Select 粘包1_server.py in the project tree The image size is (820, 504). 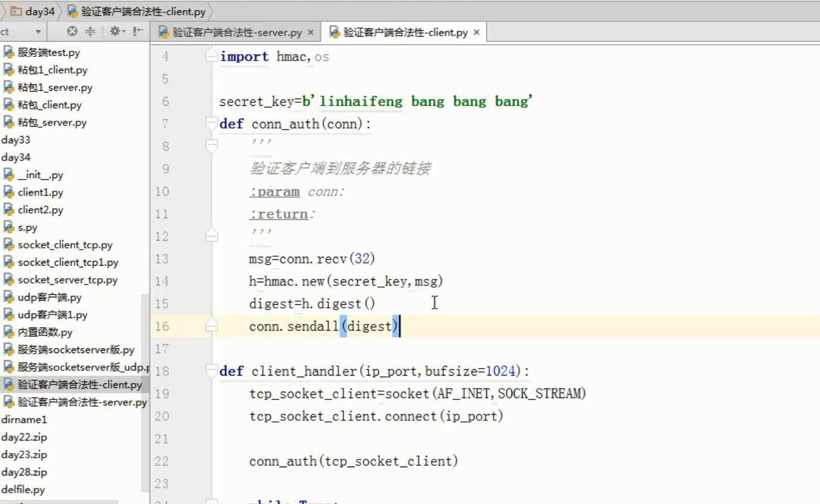(48, 87)
